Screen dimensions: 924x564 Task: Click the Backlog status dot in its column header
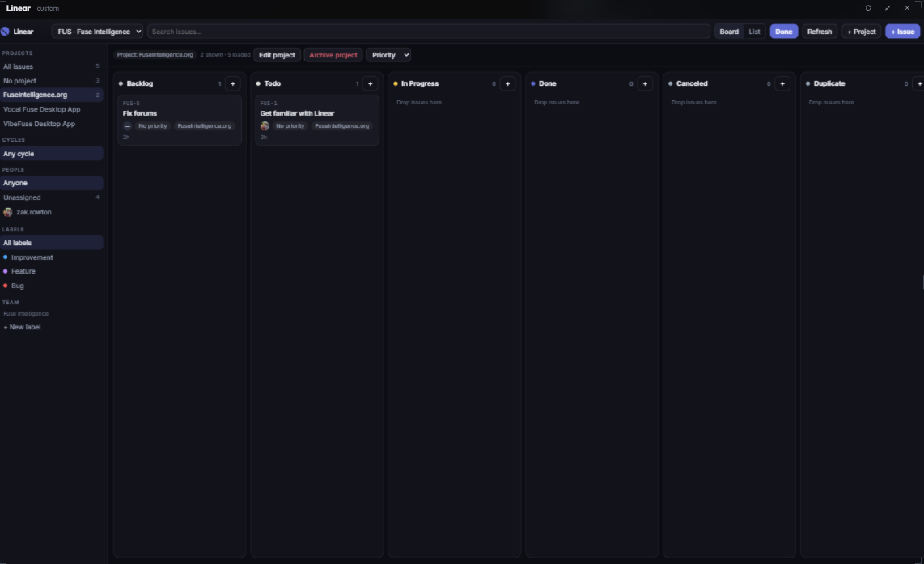point(121,83)
